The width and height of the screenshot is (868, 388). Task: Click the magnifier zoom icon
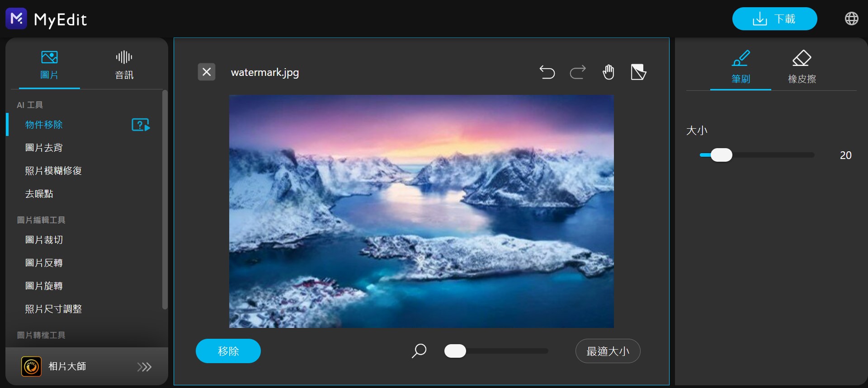tap(419, 351)
